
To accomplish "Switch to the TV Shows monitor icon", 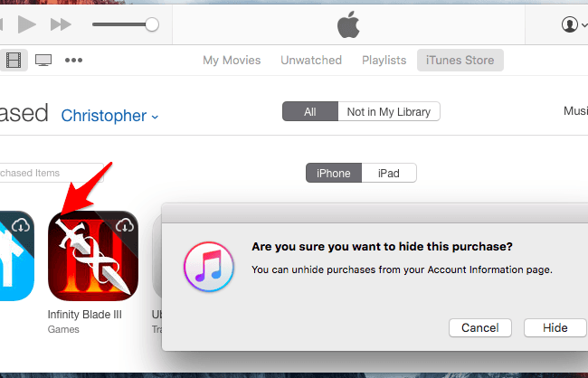I will [43, 61].
